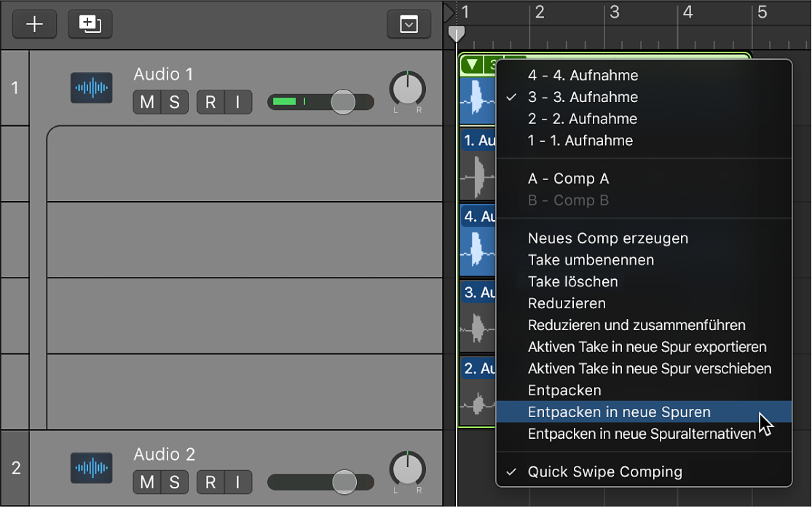The width and height of the screenshot is (812, 508).
Task: Toggle input monitoring on Audio 2
Action: 238,482
